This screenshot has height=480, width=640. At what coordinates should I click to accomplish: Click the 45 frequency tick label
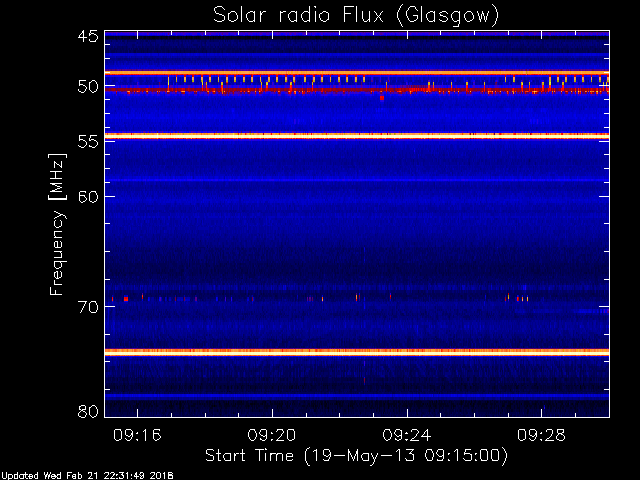tap(88, 36)
